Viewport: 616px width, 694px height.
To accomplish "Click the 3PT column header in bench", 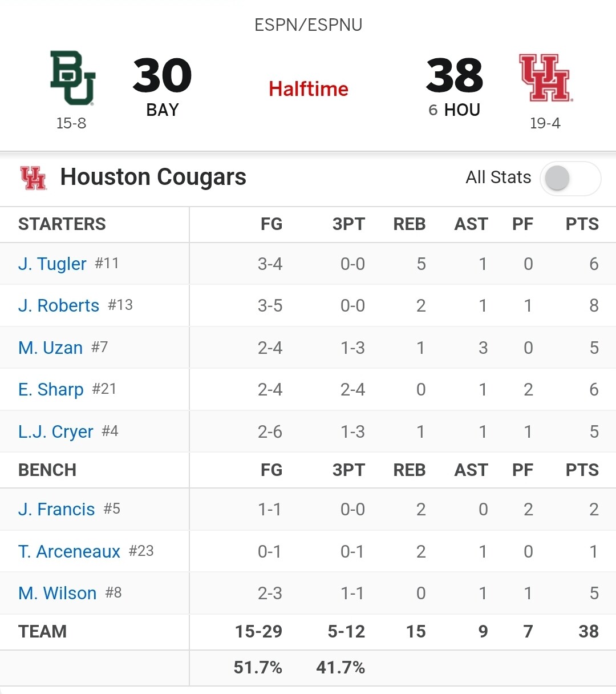I will pos(348,470).
